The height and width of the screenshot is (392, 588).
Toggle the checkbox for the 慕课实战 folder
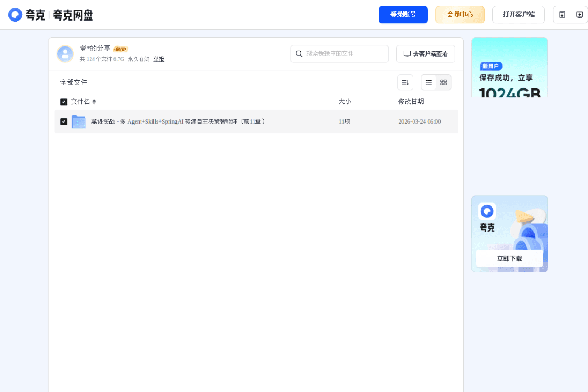pyautogui.click(x=63, y=121)
